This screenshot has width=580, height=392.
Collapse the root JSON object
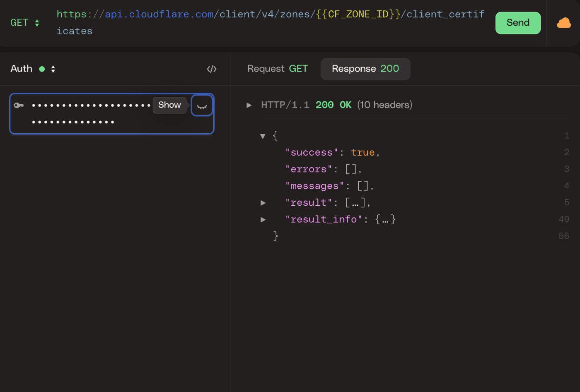pyautogui.click(x=263, y=136)
